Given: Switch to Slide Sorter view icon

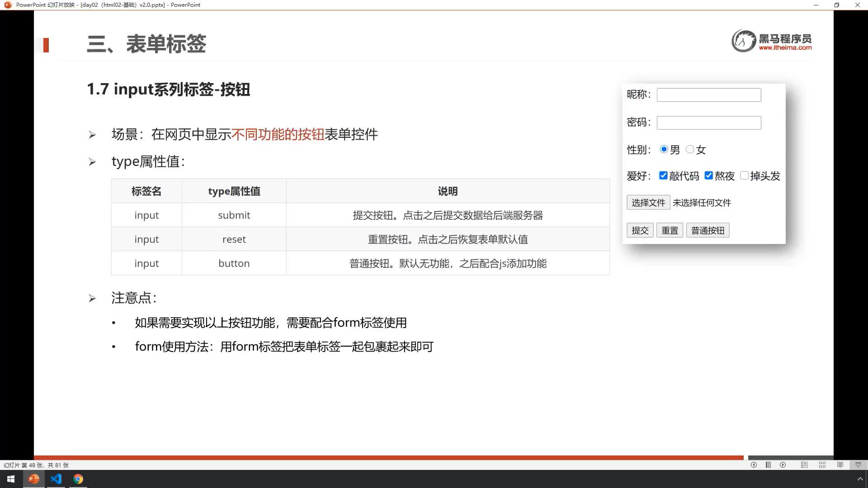Looking at the screenshot, I should pos(822,465).
